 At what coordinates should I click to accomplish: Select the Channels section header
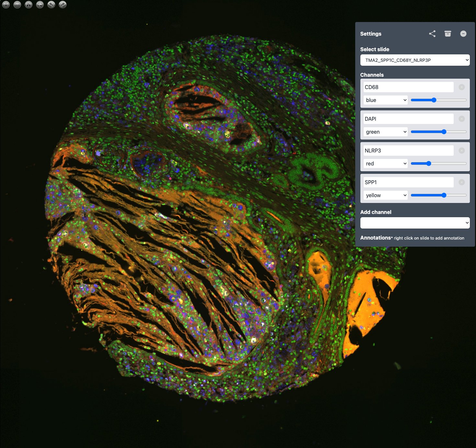pyautogui.click(x=372, y=75)
